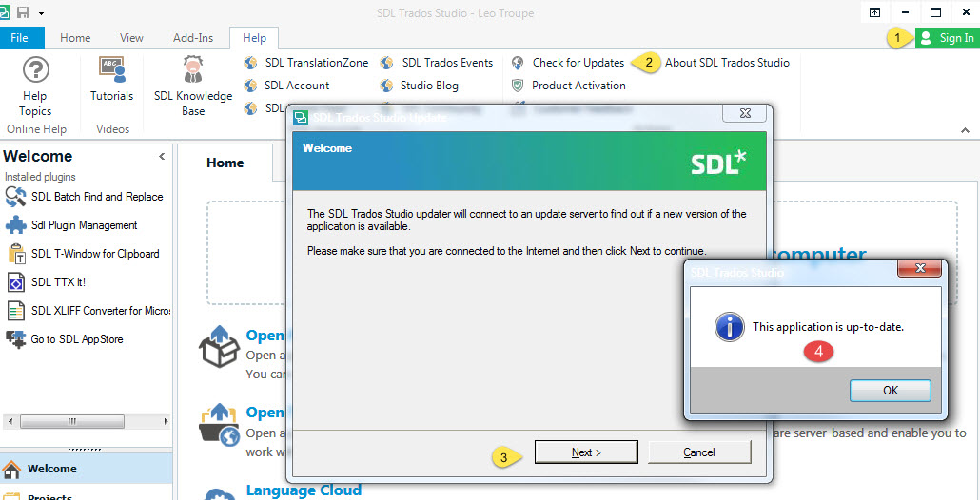Open Sdl Plugin Management

(x=72, y=224)
